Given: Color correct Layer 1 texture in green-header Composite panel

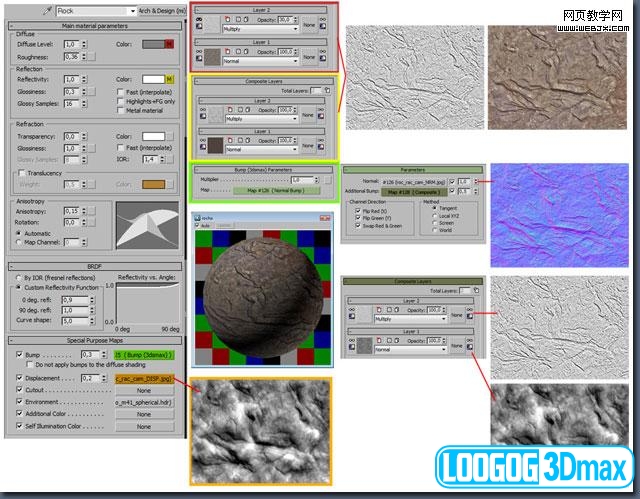Looking at the screenshot, I should click(352, 347).
